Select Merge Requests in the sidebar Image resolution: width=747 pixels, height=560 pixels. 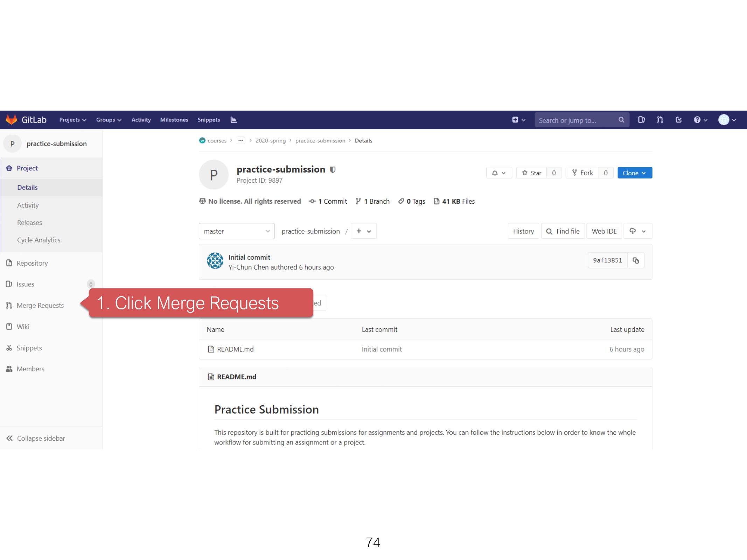click(x=40, y=306)
